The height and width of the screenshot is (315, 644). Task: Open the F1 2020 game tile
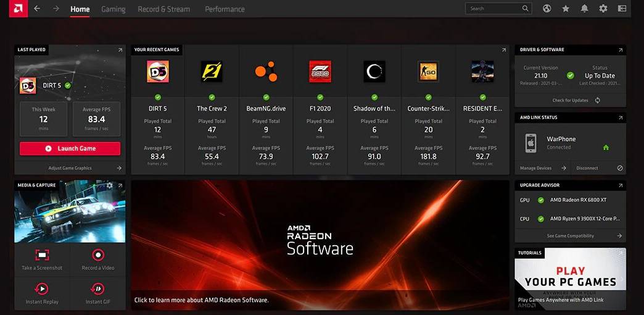tap(320, 72)
